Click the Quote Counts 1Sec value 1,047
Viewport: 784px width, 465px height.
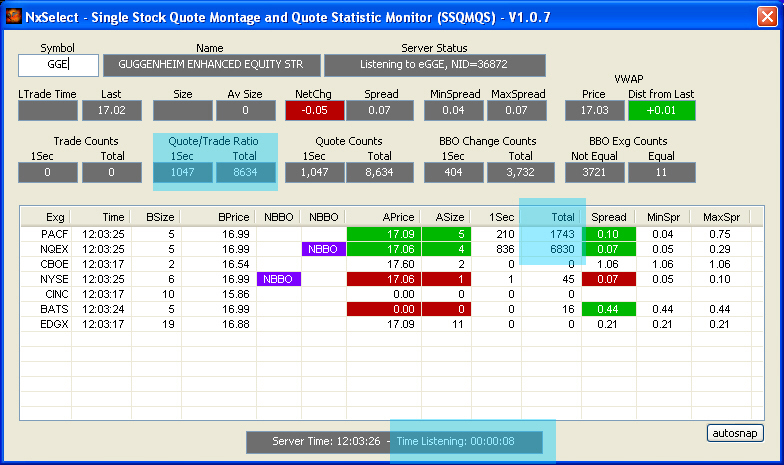[314, 172]
